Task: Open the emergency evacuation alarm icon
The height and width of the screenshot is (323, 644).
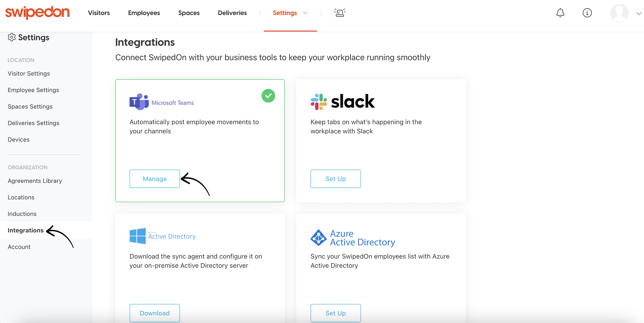Action: 340,13
